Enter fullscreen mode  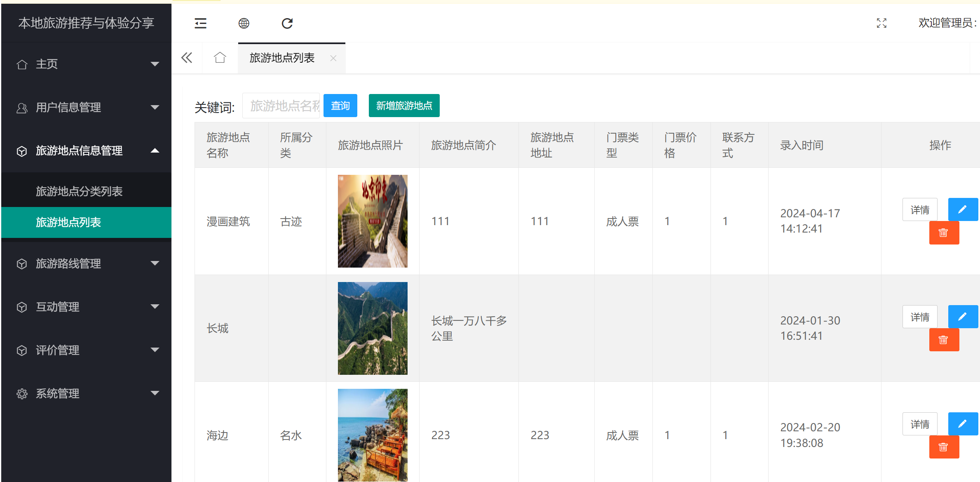point(882,24)
